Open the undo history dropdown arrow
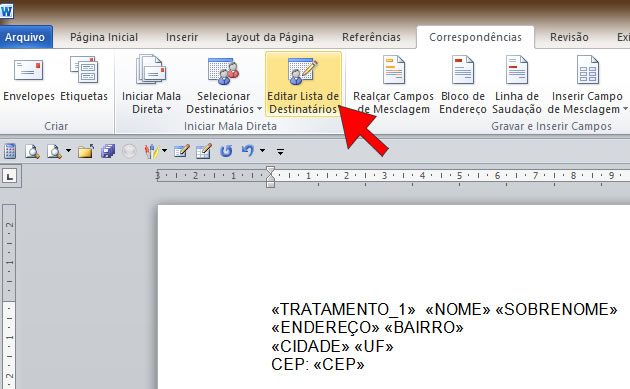630x389 pixels. click(262, 151)
